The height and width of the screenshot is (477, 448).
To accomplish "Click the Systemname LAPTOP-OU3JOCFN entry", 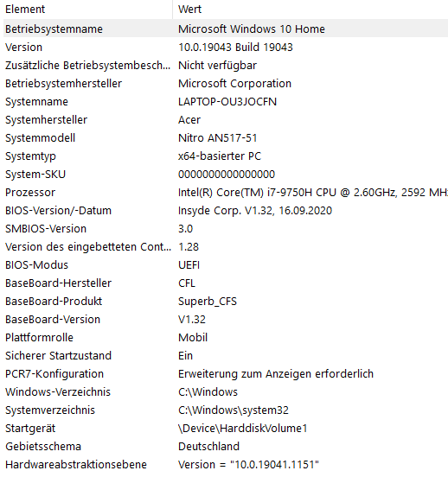I will (226, 101).
